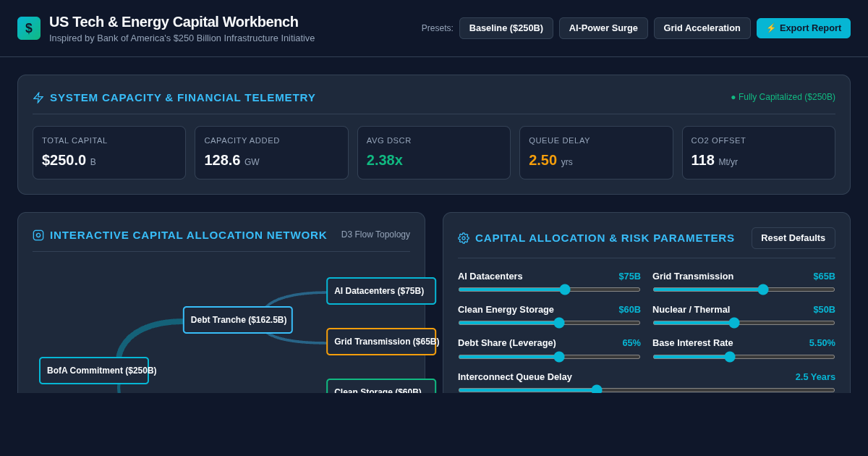Adjust the Clean Energy Storage slider
This screenshot has height=456, width=868.
549,323
